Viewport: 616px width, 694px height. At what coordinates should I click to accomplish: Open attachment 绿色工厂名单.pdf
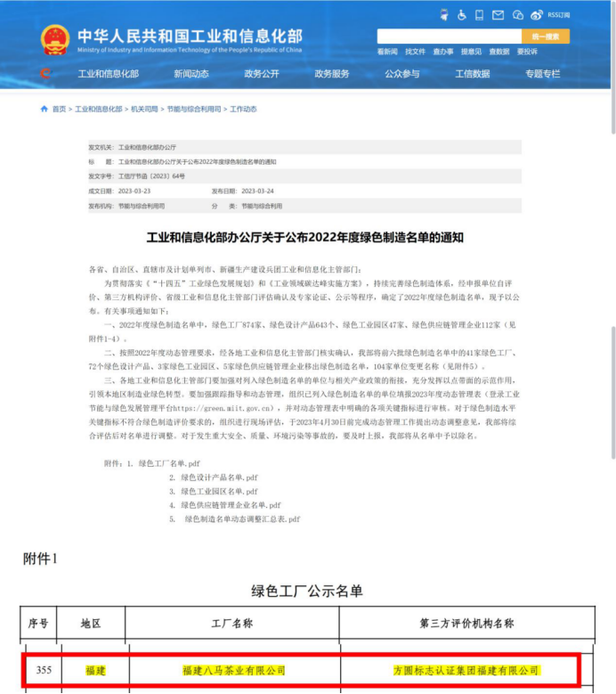pos(169,463)
